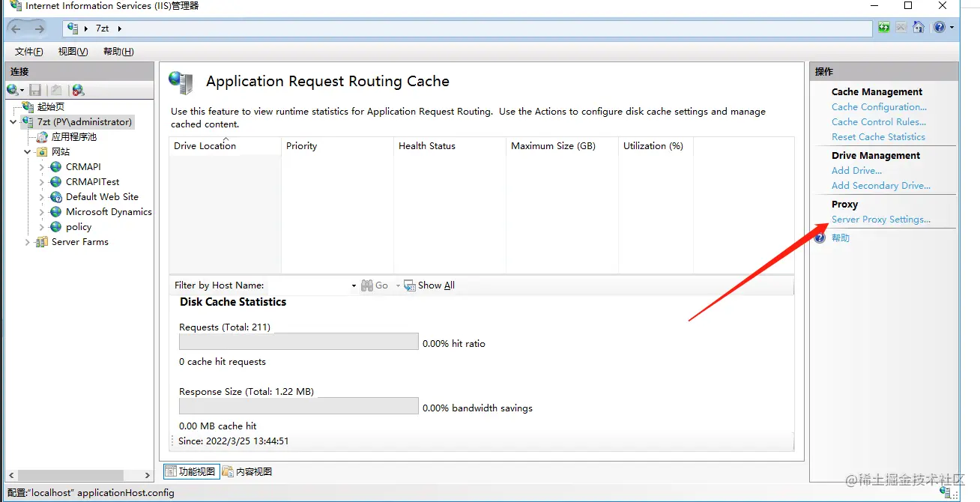This screenshot has width=980, height=502.
Task: Open Cache Control Rules link
Action: (x=879, y=122)
